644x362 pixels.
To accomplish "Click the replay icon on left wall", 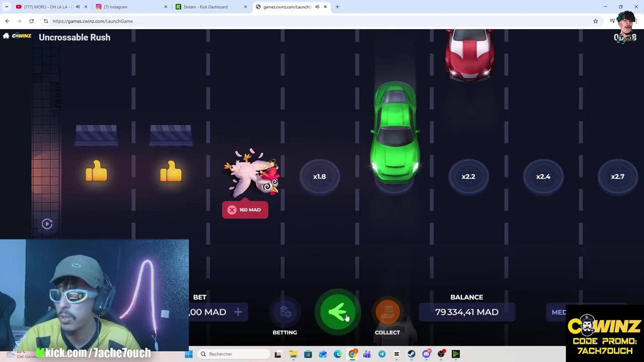I will [x=47, y=224].
